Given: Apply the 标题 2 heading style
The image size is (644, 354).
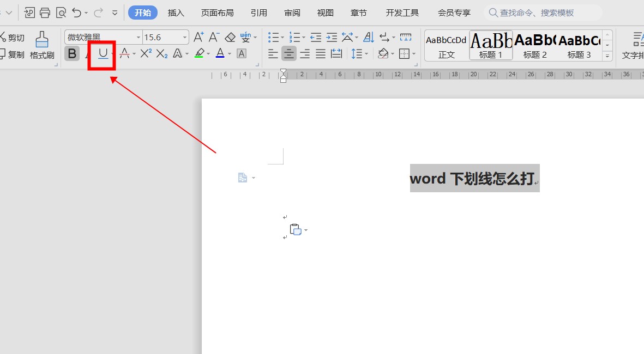Looking at the screenshot, I should [535, 45].
